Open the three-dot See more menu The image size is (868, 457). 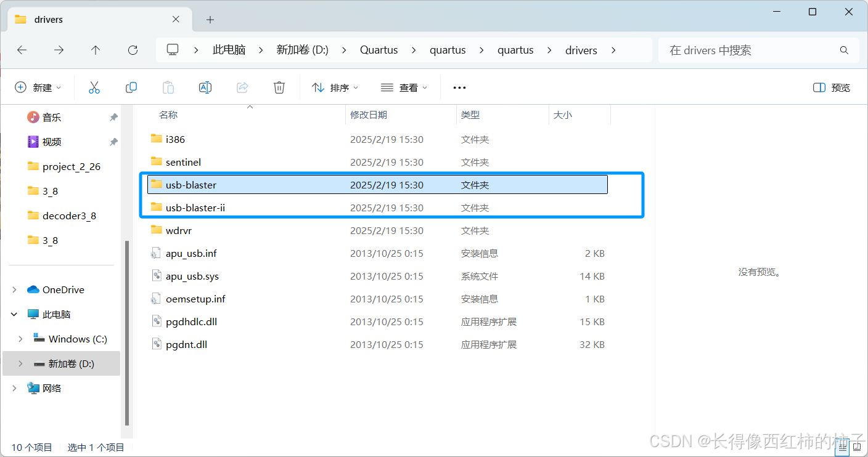click(459, 87)
